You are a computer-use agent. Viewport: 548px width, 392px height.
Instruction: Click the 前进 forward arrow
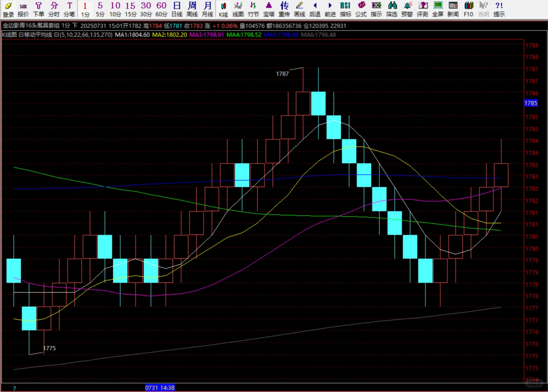point(330,9)
